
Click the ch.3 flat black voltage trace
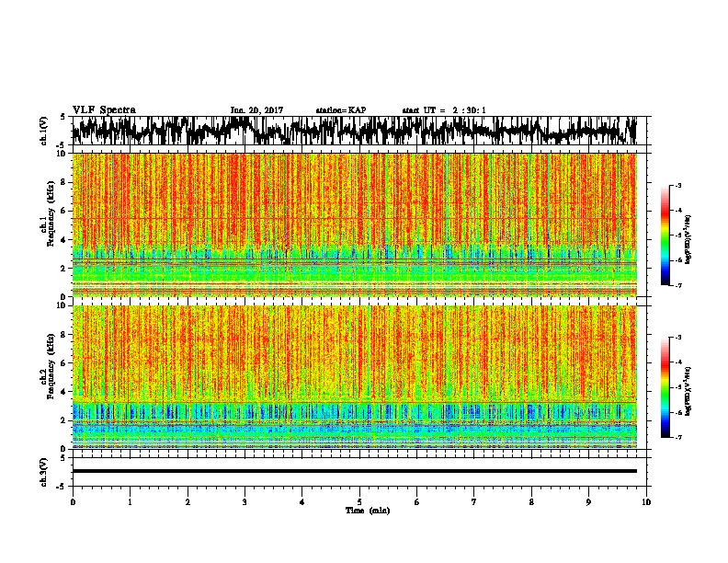(x=355, y=471)
